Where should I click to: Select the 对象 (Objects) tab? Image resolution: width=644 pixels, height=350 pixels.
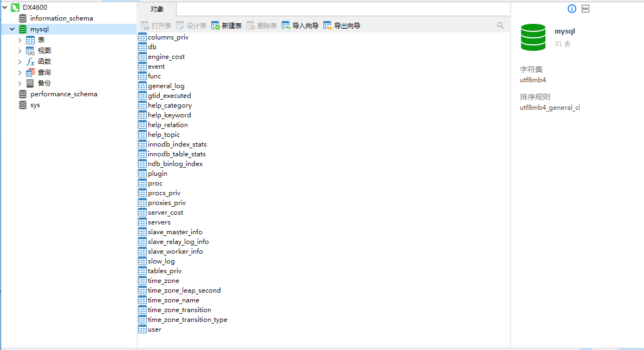coord(157,9)
